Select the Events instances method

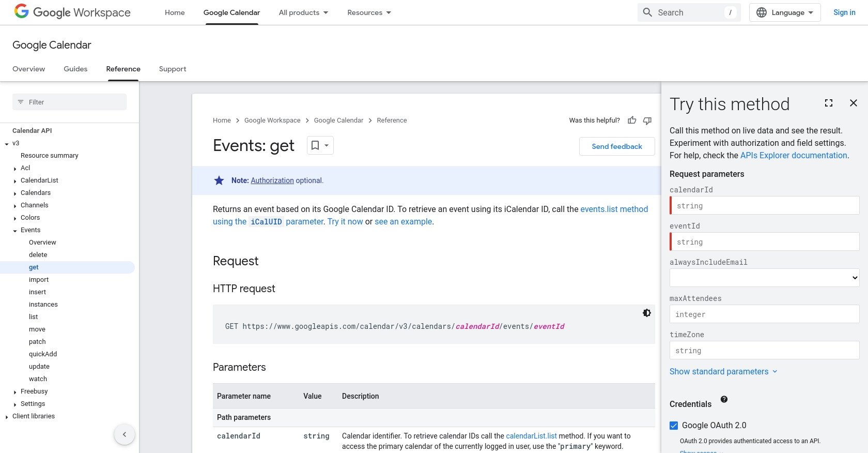tap(43, 305)
